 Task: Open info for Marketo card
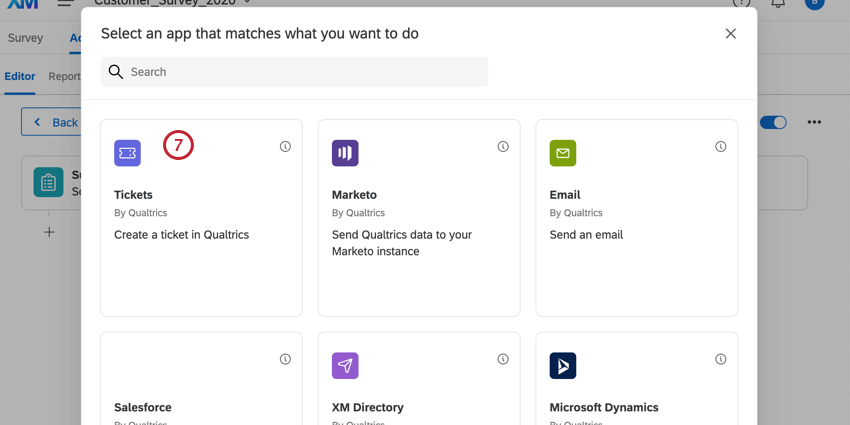[503, 146]
